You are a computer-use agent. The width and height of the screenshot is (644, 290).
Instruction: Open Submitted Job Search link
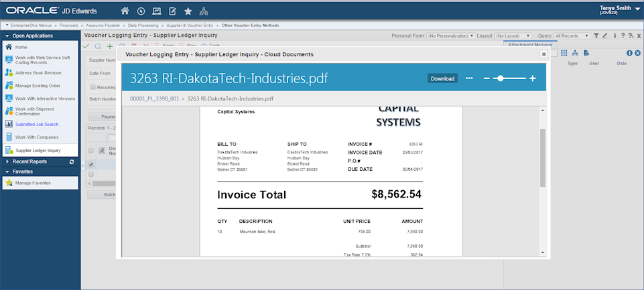(37, 124)
